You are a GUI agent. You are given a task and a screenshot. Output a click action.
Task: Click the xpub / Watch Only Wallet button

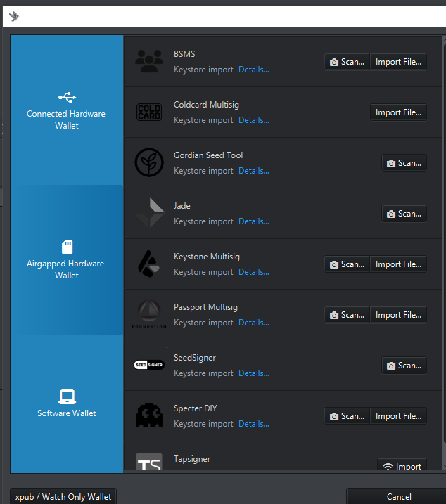63,496
